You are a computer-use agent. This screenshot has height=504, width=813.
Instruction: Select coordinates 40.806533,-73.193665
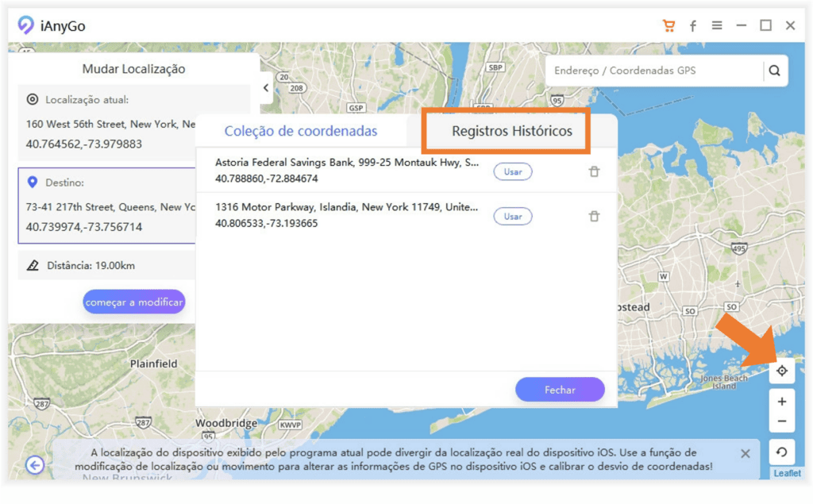coord(267,223)
